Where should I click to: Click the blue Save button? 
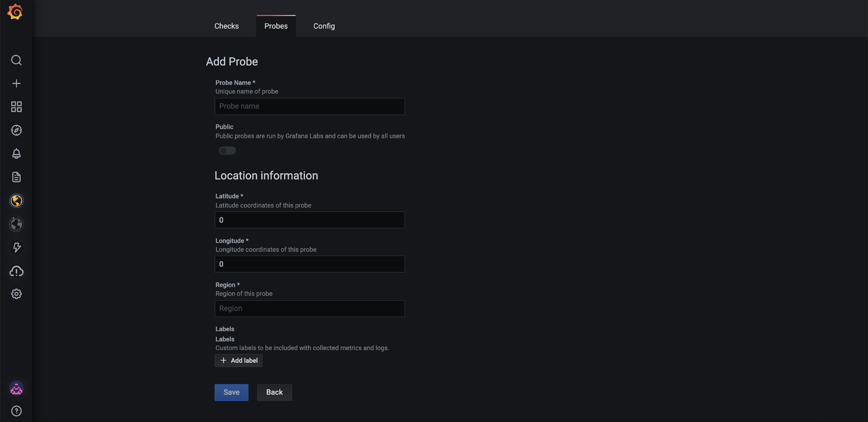click(x=231, y=392)
